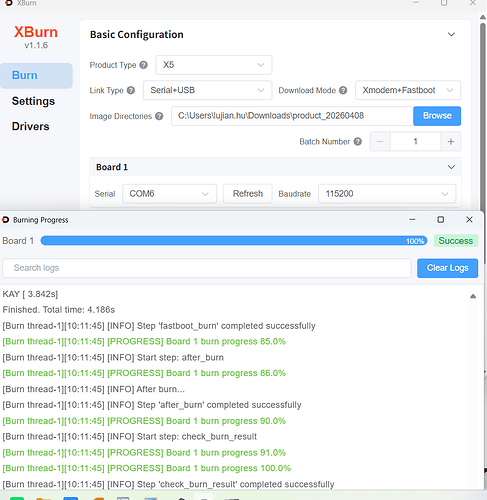Click the 'Finished. Total time: 4.186s' log line
This screenshot has height=500, width=487.
[x=59, y=310]
